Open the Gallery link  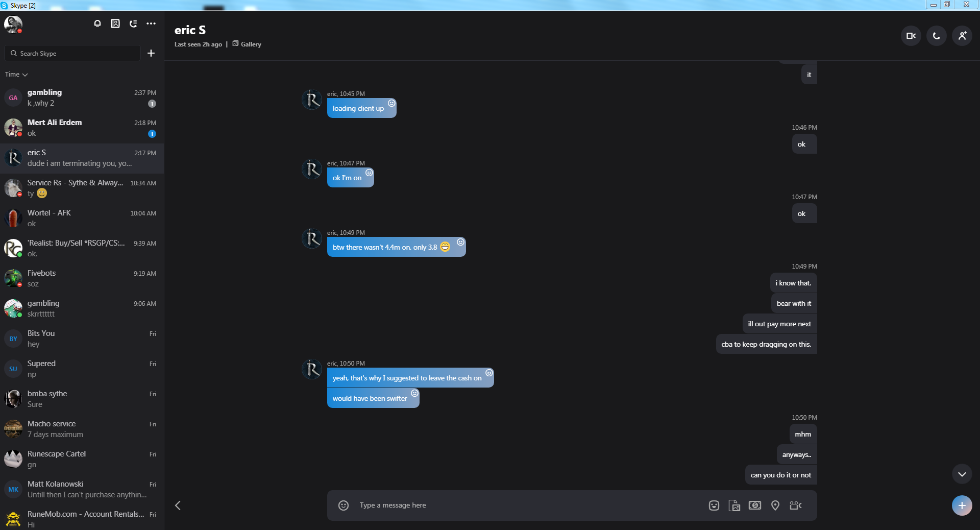pyautogui.click(x=247, y=44)
